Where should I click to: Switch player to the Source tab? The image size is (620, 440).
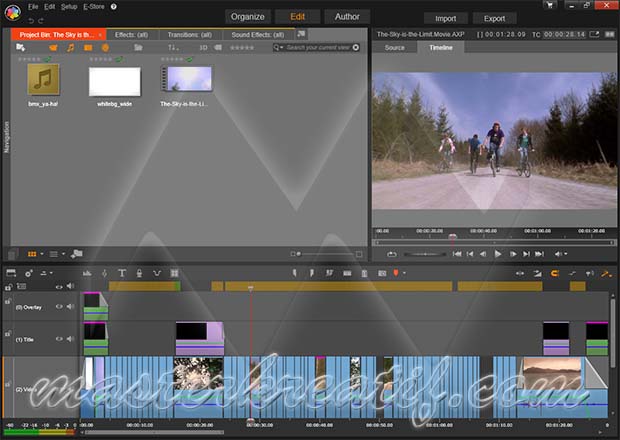pyautogui.click(x=394, y=47)
